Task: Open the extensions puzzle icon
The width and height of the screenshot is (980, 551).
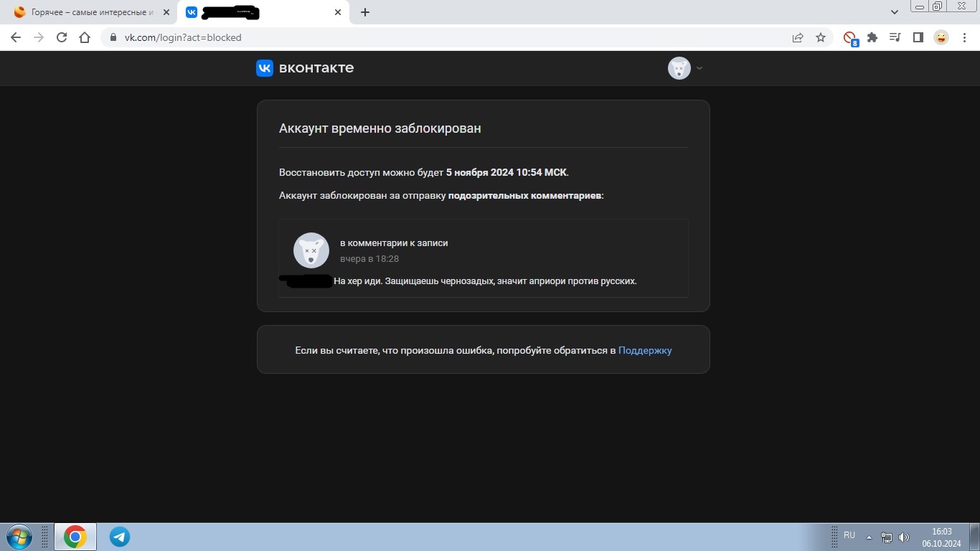Action: (872, 37)
